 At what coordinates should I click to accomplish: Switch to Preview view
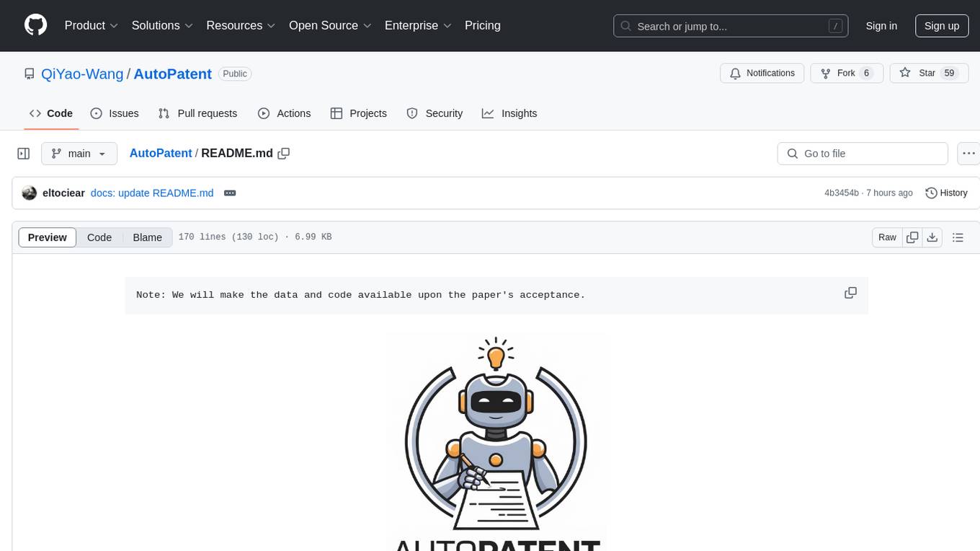pyautogui.click(x=48, y=237)
